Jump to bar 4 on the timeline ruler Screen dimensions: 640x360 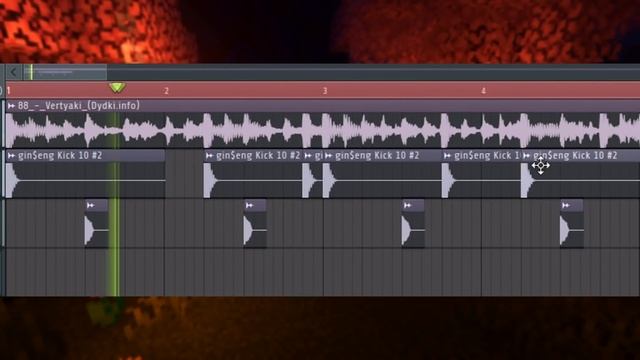tap(483, 91)
